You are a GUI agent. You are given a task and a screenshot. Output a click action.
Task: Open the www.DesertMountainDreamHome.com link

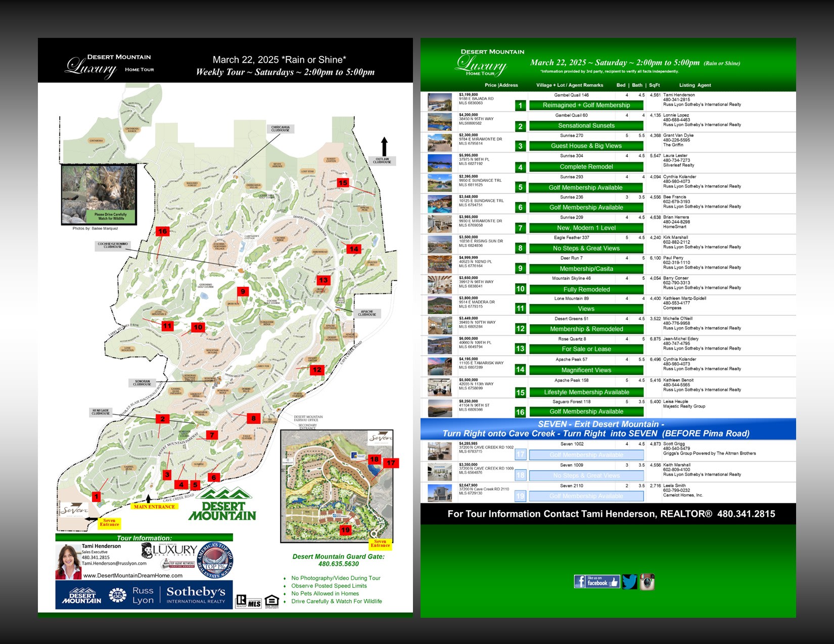(133, 575)
